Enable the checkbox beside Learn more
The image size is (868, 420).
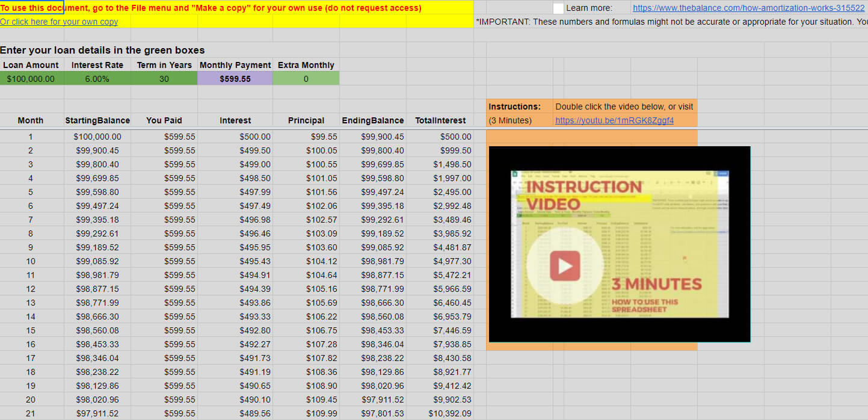[558, 8]
